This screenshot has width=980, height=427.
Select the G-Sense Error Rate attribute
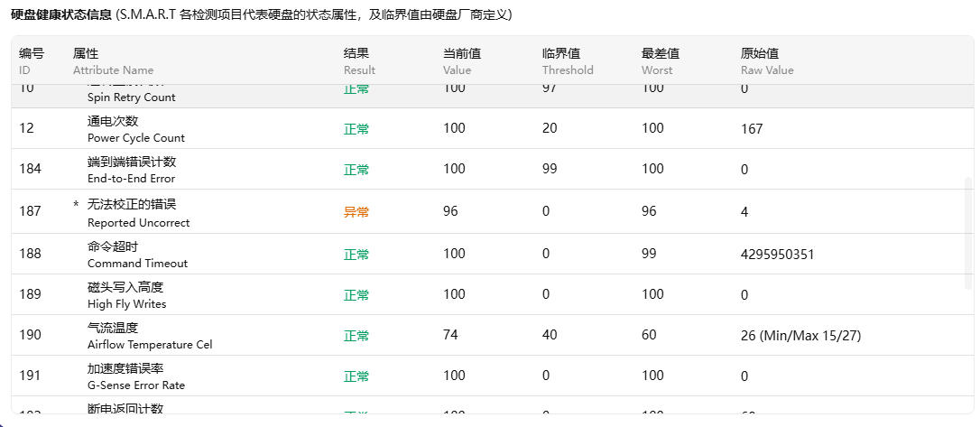point(493,376)
